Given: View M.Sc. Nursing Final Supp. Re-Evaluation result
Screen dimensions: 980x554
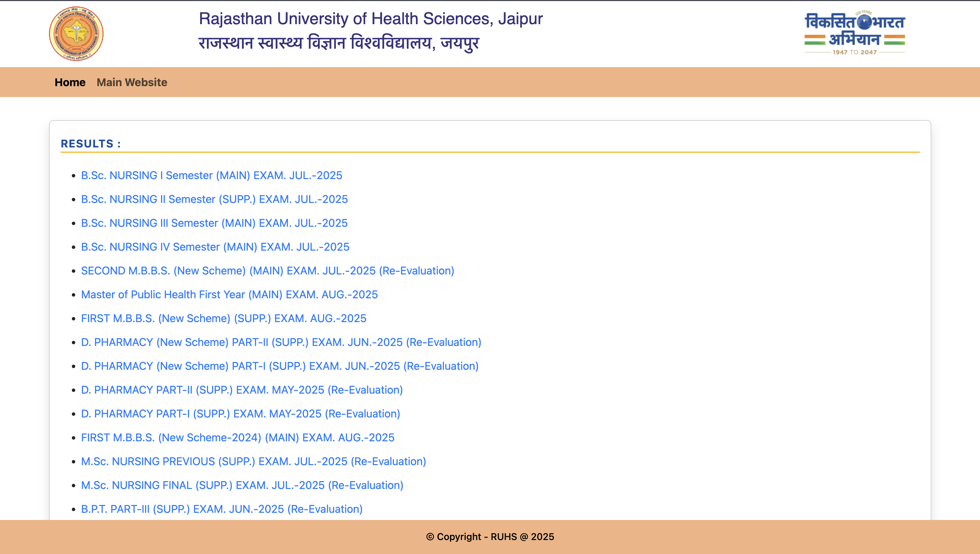Looking at the screenshot, I should 242,486.
